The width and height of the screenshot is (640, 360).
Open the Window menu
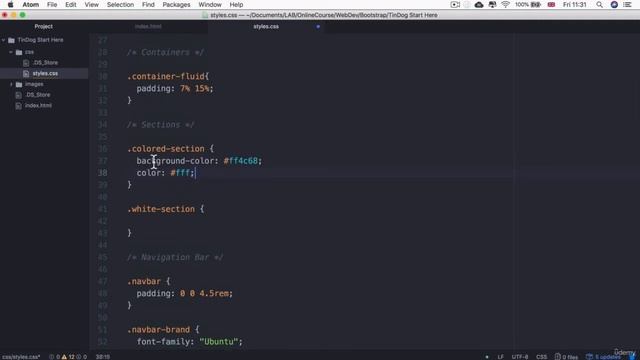(210, 5)
